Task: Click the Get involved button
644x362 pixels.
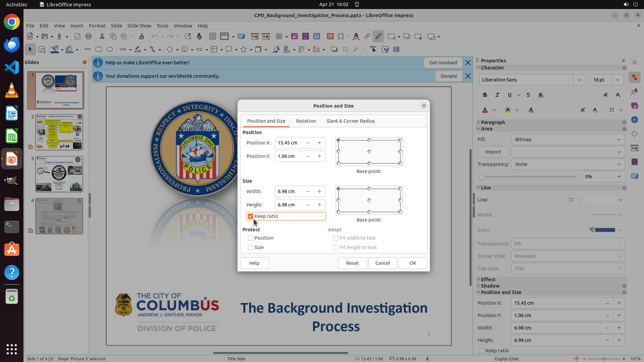Action: (443, 63)
